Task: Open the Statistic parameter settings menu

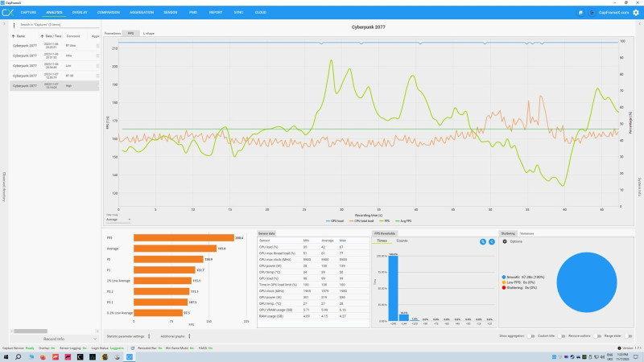Action: pyautogui.click(x=149, y=336)
